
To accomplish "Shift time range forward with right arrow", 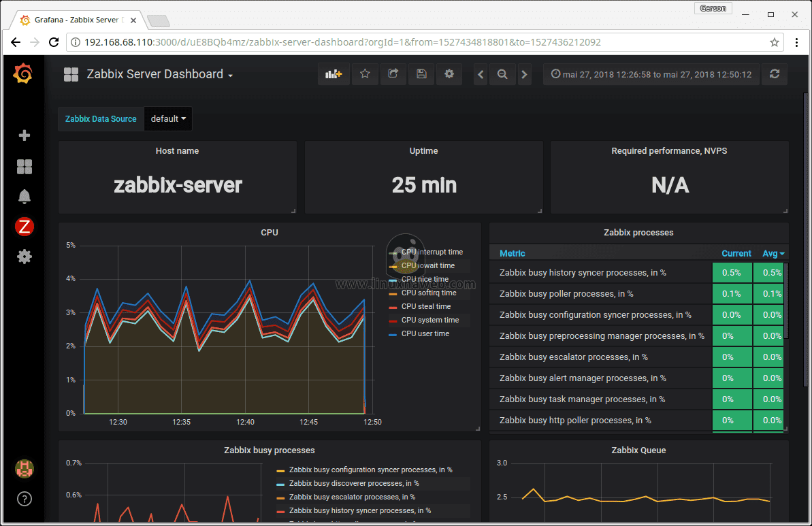I will pos(524,75).
